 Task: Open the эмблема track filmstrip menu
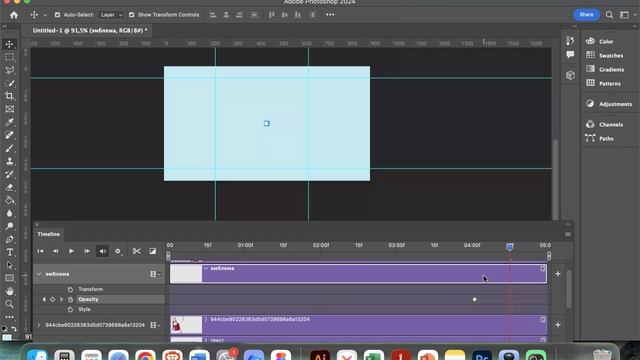pyautogui.click(x=155, y=274)
